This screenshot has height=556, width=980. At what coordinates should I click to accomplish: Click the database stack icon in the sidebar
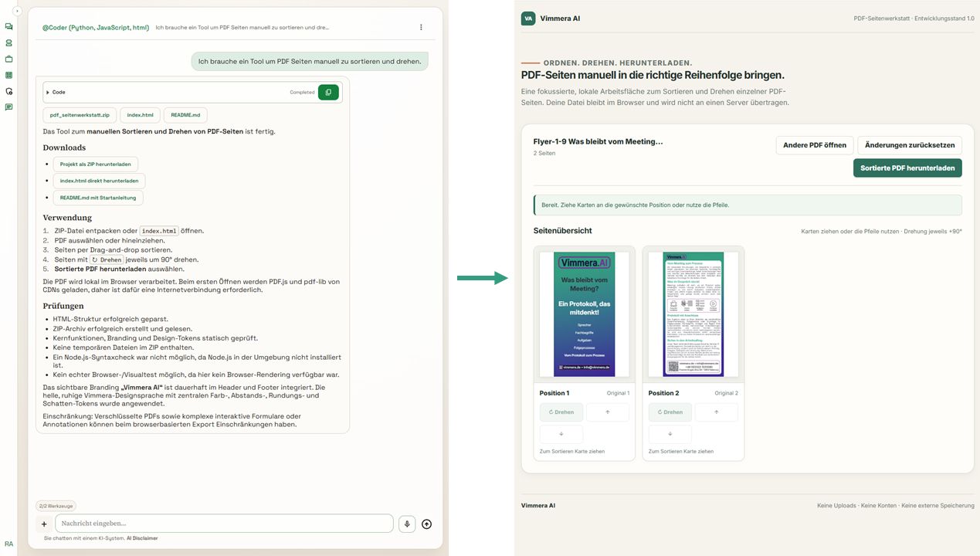pos(8,43)
